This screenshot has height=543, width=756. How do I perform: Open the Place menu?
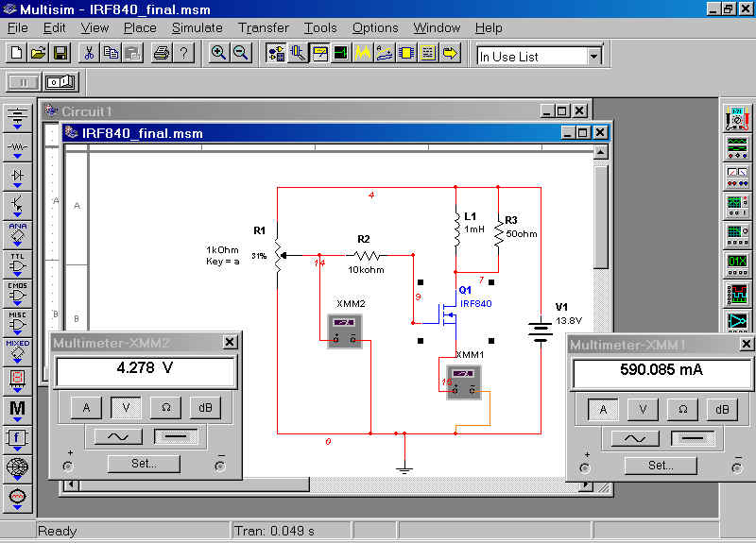140,28
